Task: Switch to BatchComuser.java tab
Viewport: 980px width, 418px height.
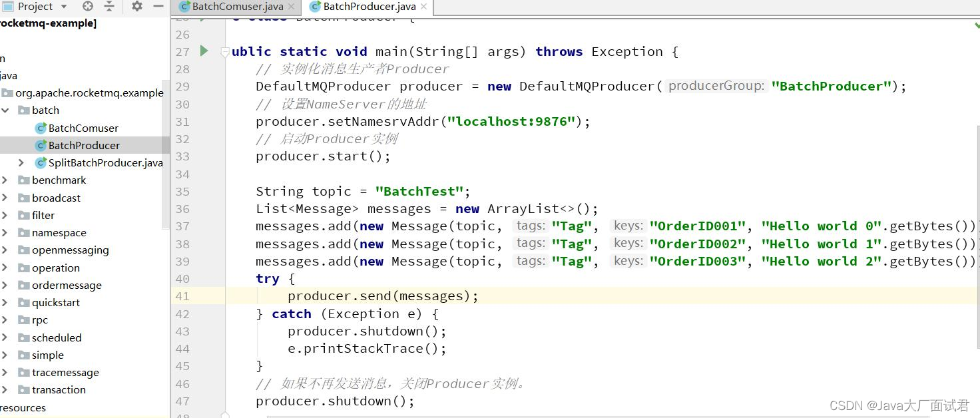Action: (238, 7)
